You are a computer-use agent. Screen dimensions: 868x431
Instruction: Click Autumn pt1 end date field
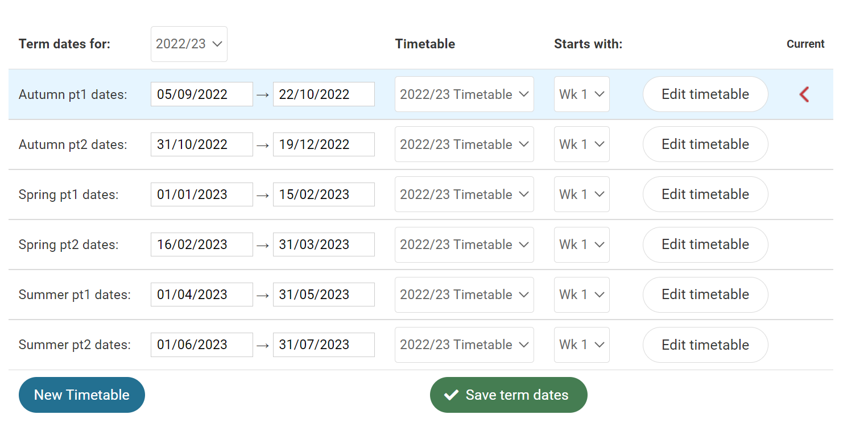(323, 94)
